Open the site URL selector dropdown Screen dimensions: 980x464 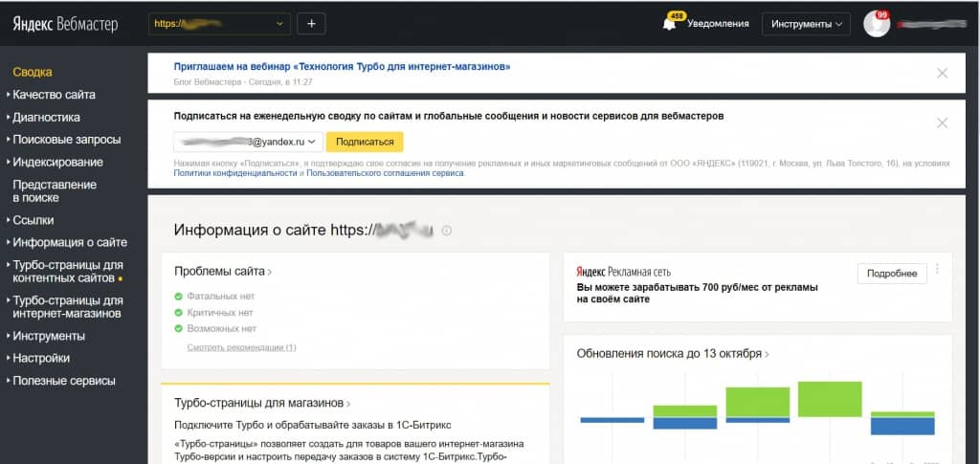pos(220,24)
